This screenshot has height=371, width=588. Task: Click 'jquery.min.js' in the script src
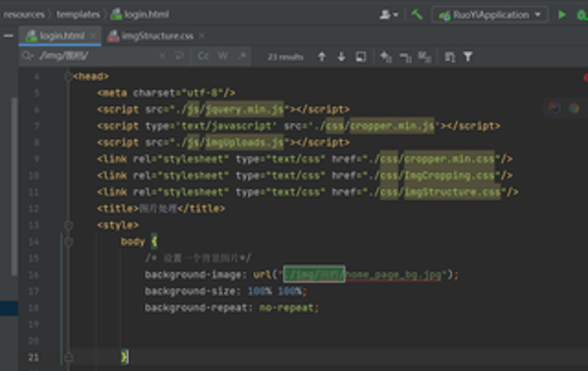[x=245, y=110]
